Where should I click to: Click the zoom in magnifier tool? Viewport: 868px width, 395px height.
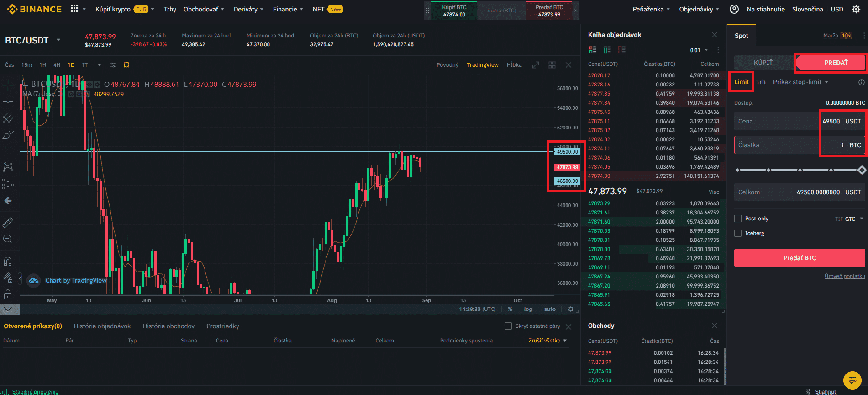click(8, 239)
